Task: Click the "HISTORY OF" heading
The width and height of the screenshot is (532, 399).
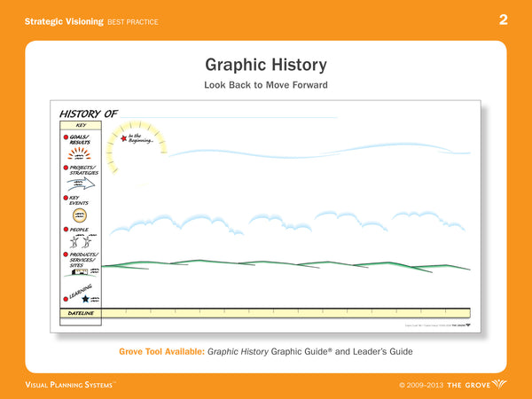Action: tap(89, 113)
